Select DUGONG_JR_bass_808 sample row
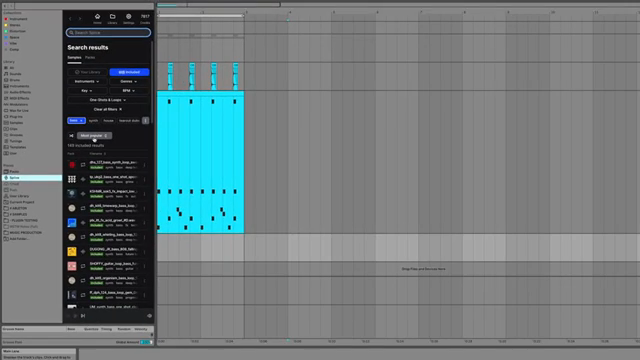The width and height of the screenshot is (640, 360). pyautogui.click(x=108, y=251)
